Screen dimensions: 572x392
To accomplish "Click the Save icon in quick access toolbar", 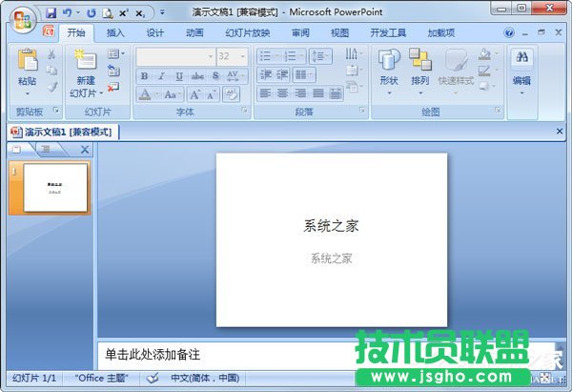I will [x=50, y=13].
